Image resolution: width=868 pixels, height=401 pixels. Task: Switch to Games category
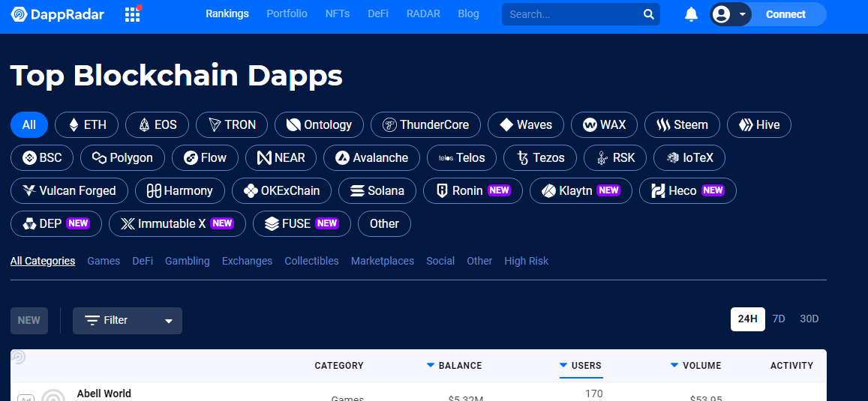(x=104, y=261)
